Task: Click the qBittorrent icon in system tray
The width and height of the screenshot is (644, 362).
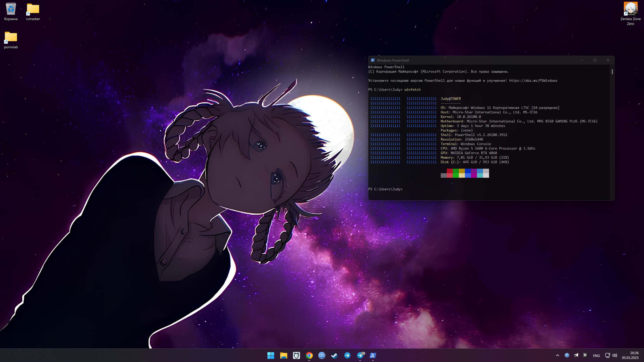Action: (567, 355)
